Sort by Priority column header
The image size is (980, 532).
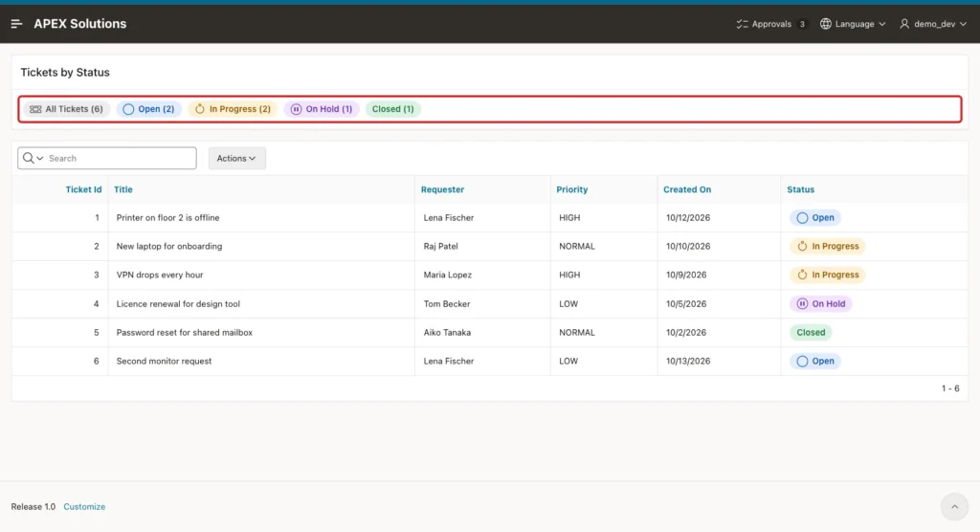(x=572, y=189)
